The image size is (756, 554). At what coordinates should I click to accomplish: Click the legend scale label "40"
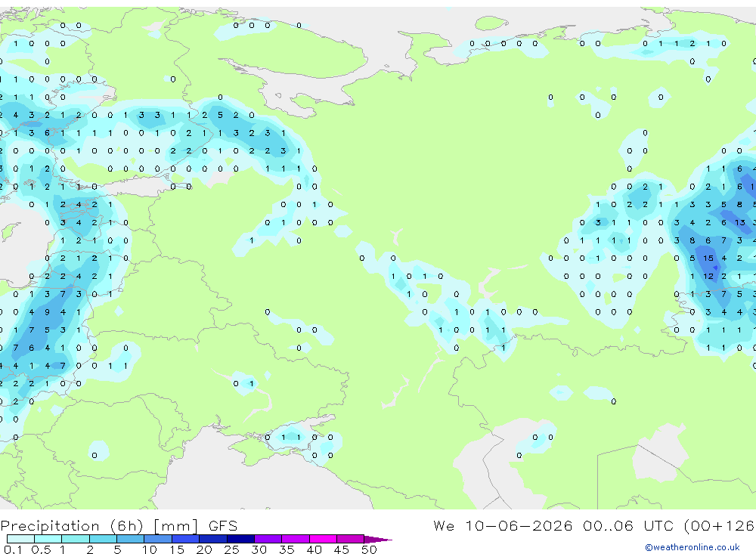[314, 549]
